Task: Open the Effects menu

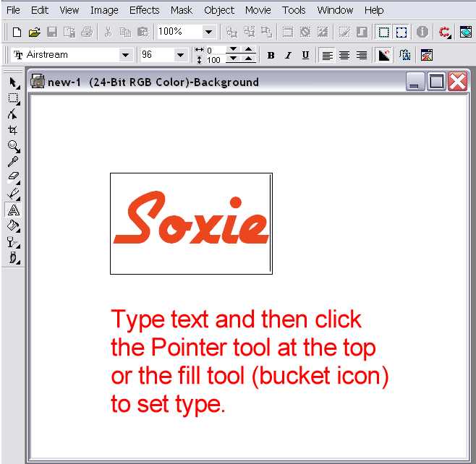Action: [144, 10]
